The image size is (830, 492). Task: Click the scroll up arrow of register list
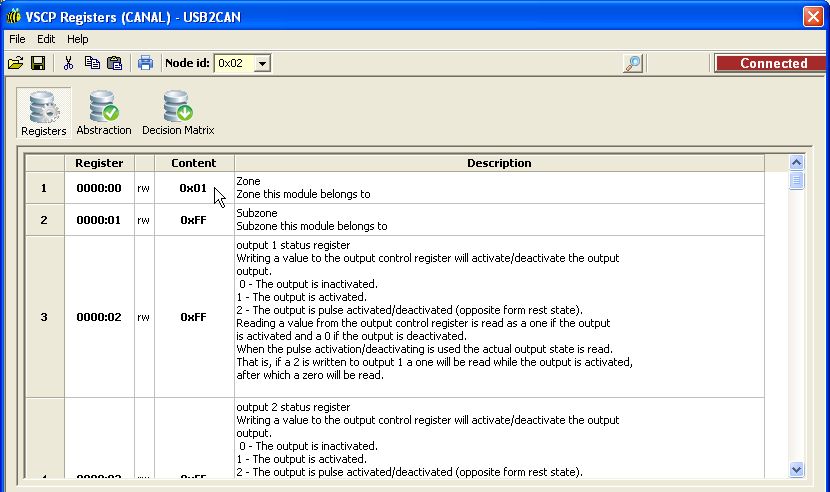click(796, 162)
